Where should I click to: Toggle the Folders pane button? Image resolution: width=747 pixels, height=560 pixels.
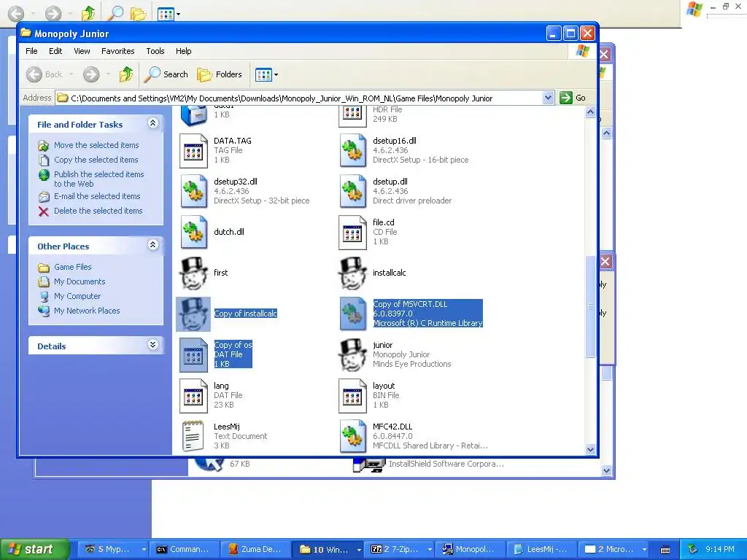click(x=220, y=74)
